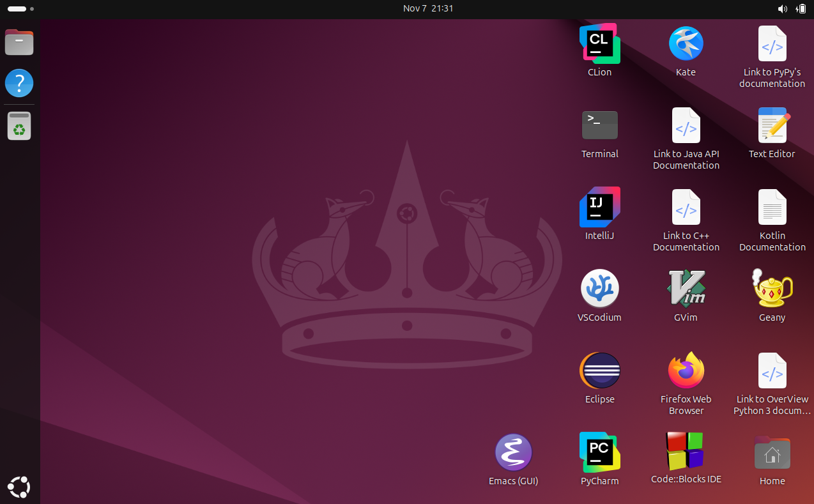814x504 pixels.
Task: Open Emacs (GUI)
Action: click(513, 452)
